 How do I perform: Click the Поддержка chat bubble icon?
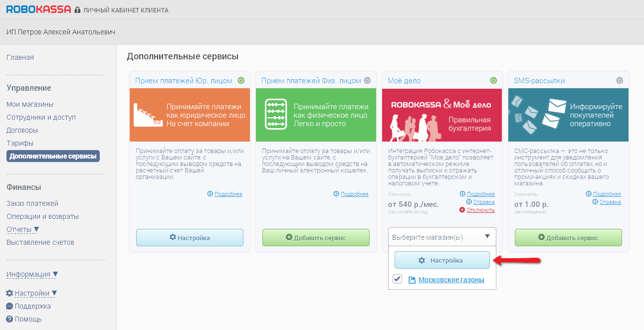click(9, 306)
